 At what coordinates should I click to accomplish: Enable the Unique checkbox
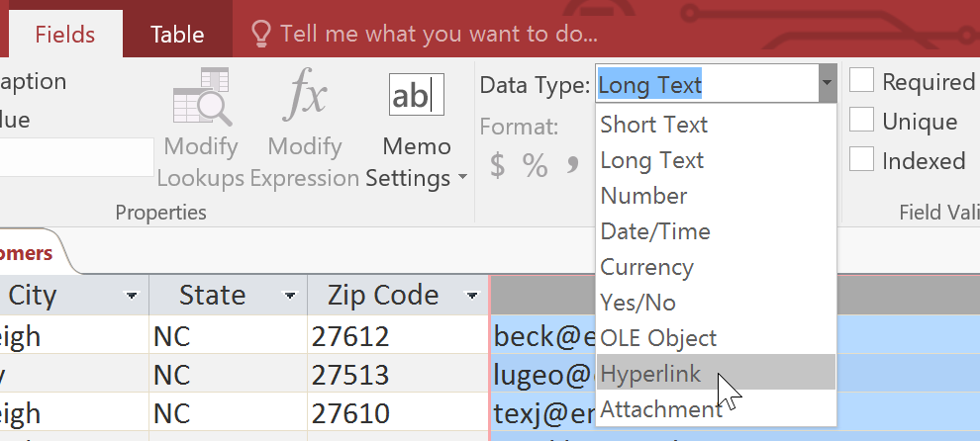click(862, 121)
